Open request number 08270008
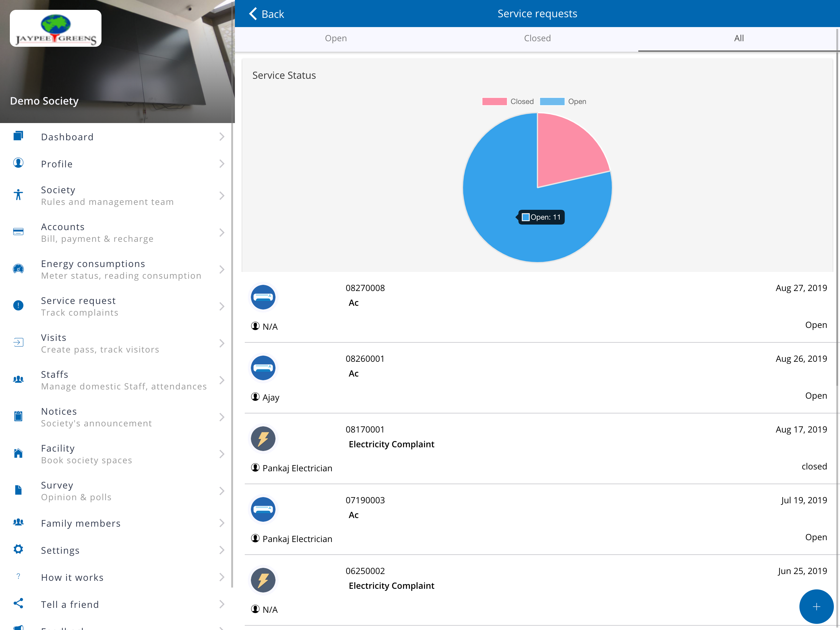 [365, 288]
